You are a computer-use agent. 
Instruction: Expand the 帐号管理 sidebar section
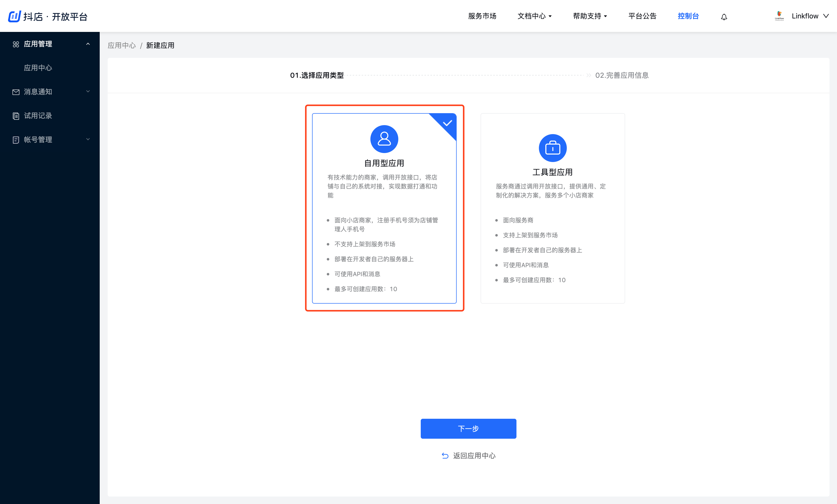[88, 139]
